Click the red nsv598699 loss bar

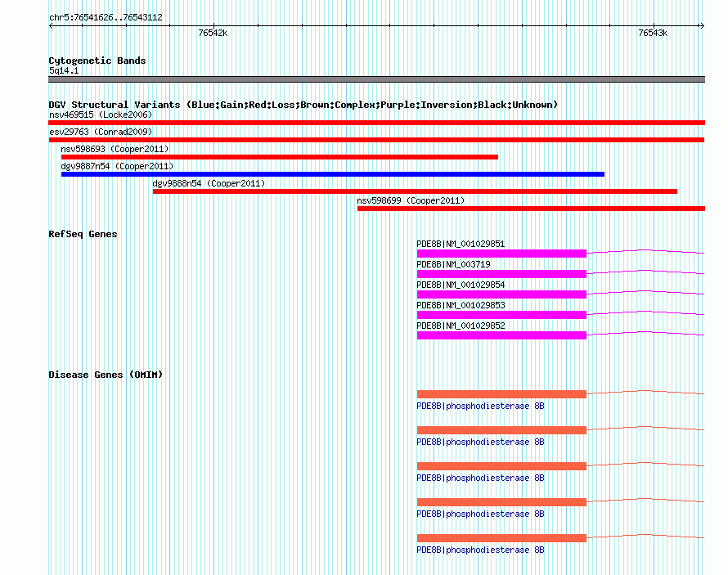531,209
